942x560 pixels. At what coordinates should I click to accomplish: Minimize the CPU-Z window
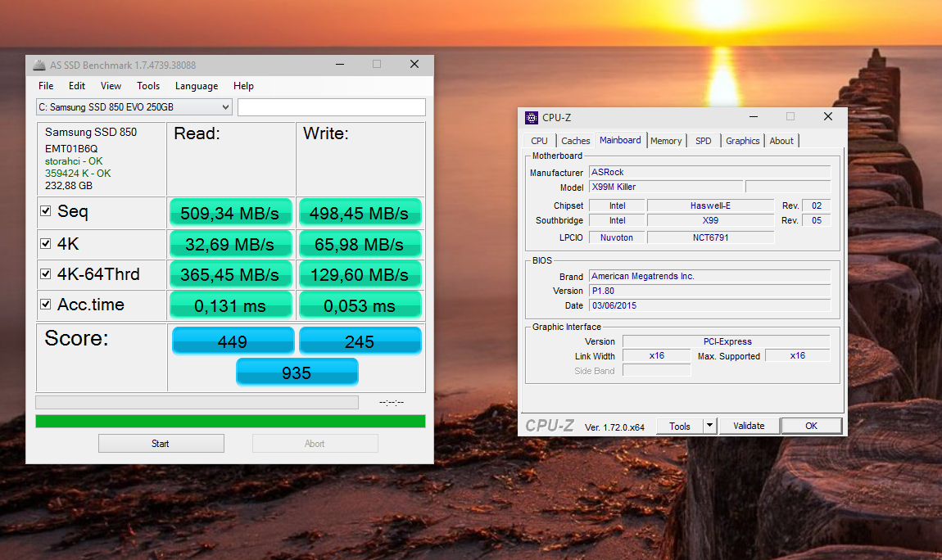click(754, 116)
